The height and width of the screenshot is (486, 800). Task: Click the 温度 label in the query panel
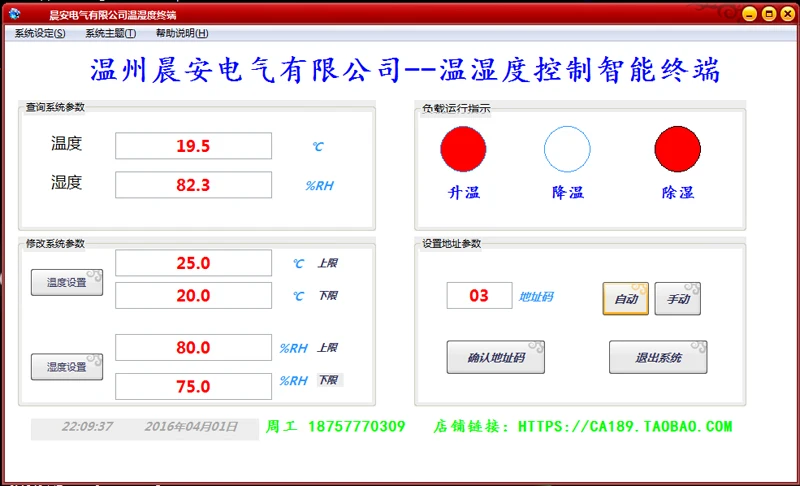[66, 143]
